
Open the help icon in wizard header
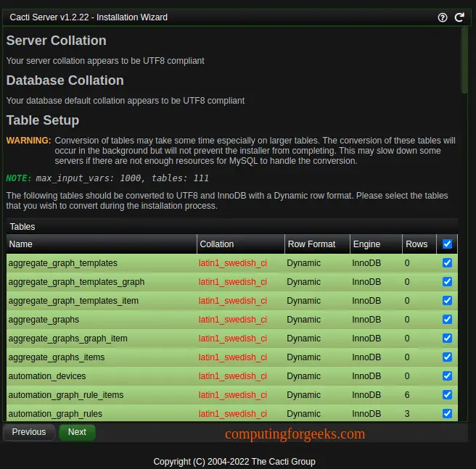click(x=443, y=17)
